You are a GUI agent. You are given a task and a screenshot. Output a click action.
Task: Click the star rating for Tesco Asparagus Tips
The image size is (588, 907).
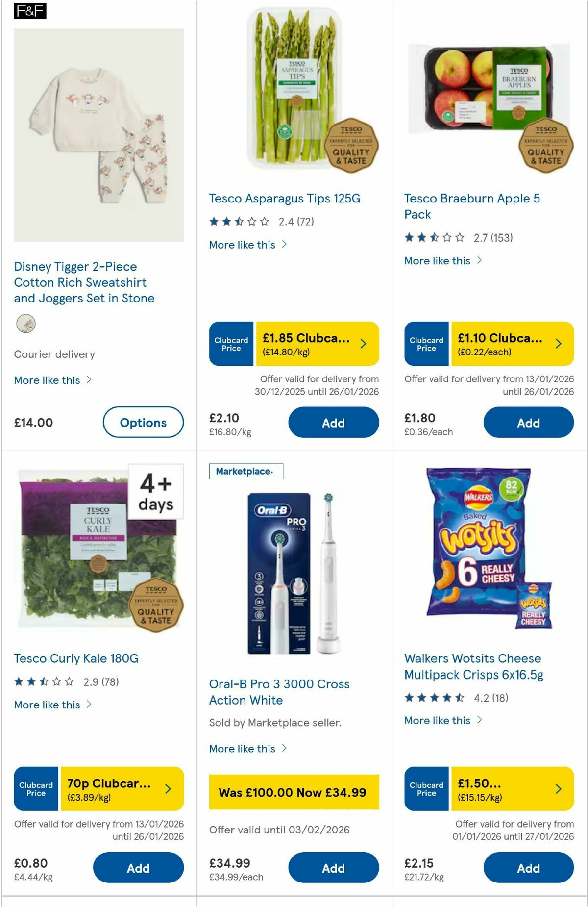(238, 221)
